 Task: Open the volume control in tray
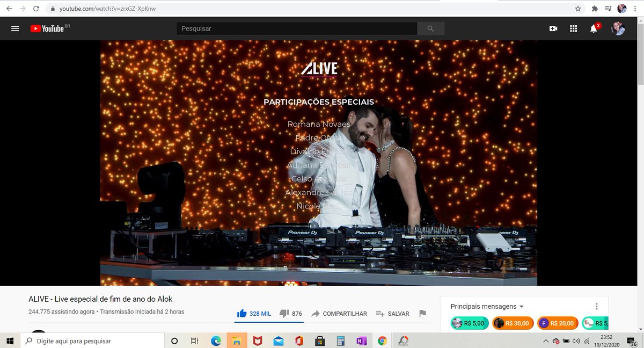click(577, 340)
